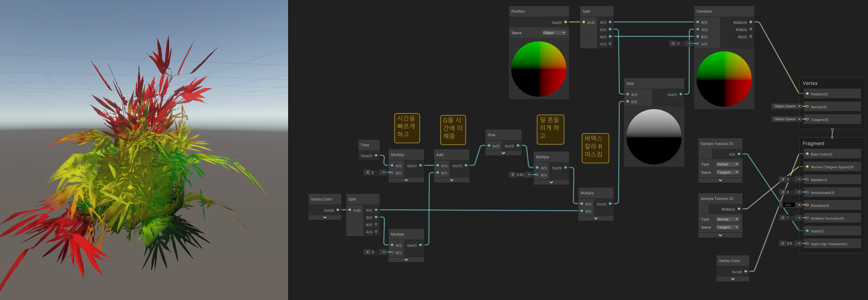Click the X 3 value field on Multiply
The image size is (868, 300).
point(375,252)
